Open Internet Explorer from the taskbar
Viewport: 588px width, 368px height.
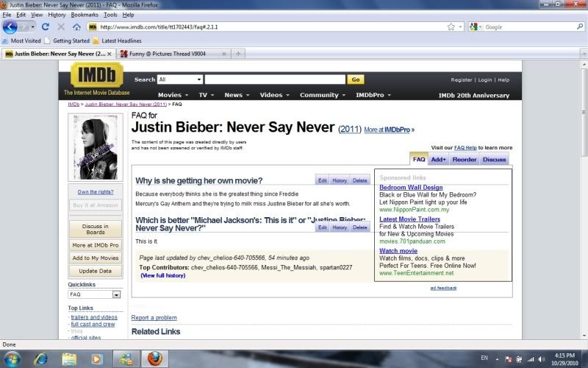40,358
